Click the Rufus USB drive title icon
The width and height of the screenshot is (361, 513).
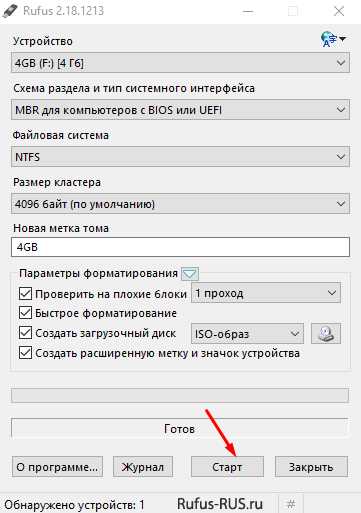point(10,11)
